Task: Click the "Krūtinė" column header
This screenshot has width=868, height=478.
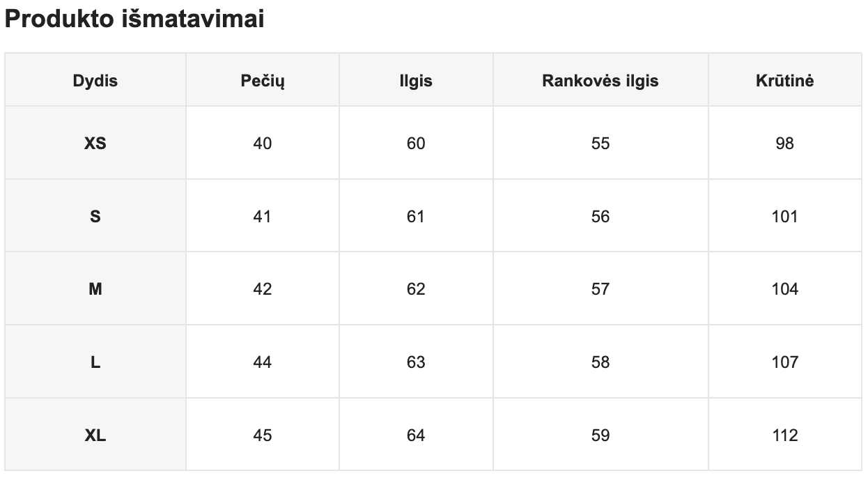Action: tap(784, 81)
